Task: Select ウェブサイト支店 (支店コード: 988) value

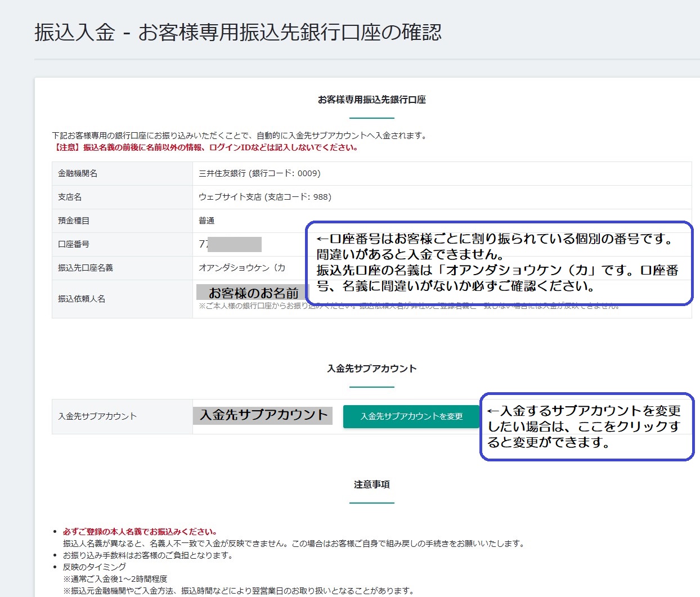Action: 265,197
